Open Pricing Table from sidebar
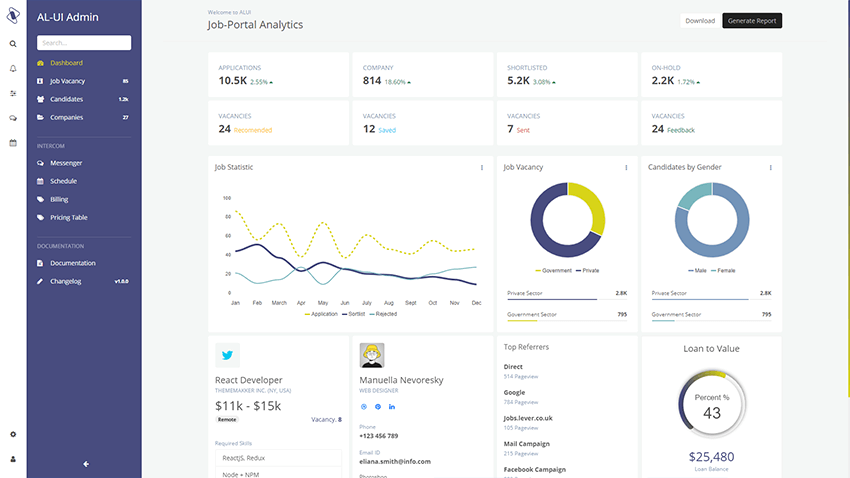Image resolution: width=850 pixels, height=478 pixels. [x=68, y=217]
